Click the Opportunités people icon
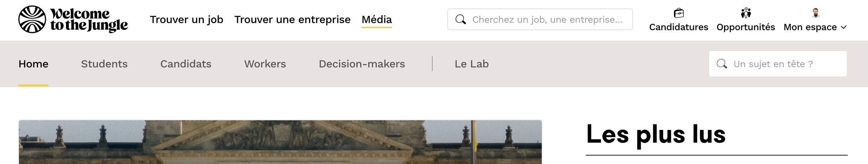Image resolution: width=868 pixels, height=164 pixels. (x=746, y=13)
